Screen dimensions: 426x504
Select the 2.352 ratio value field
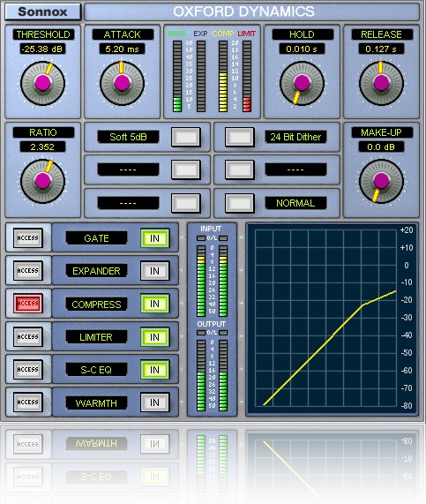point(42,147)
